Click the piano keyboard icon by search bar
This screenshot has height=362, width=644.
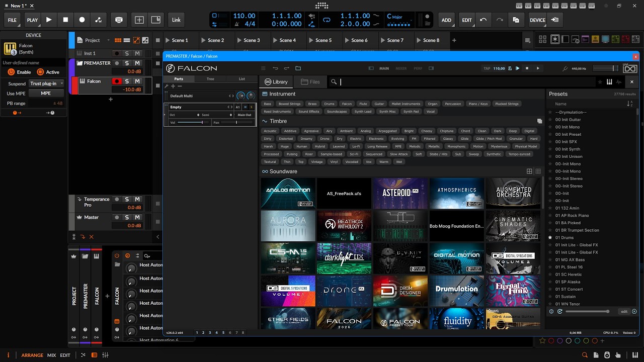click(609, 82)
